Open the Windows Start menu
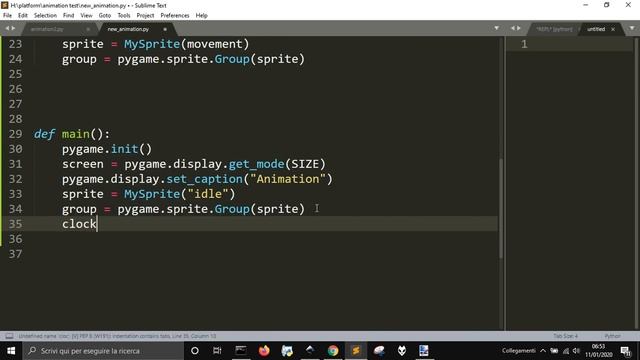 (x=11, y=351)
